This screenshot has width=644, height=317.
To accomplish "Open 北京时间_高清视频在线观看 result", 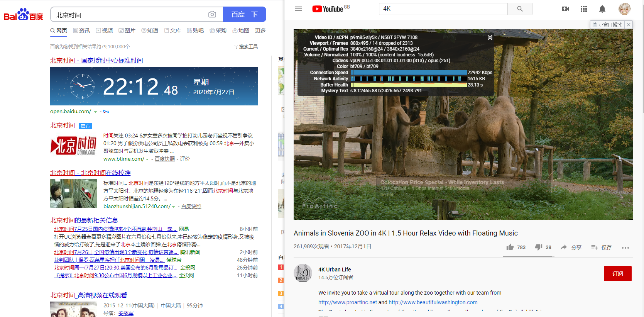I will (88, 295).
